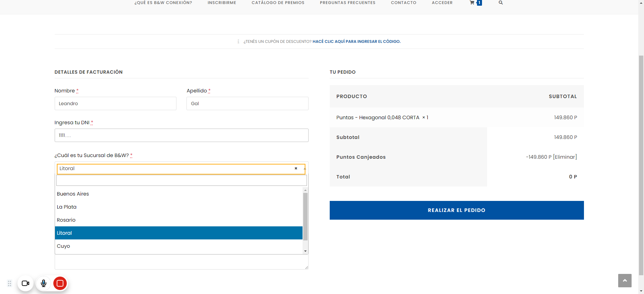Open the shopping cart icon

[472, 3]
